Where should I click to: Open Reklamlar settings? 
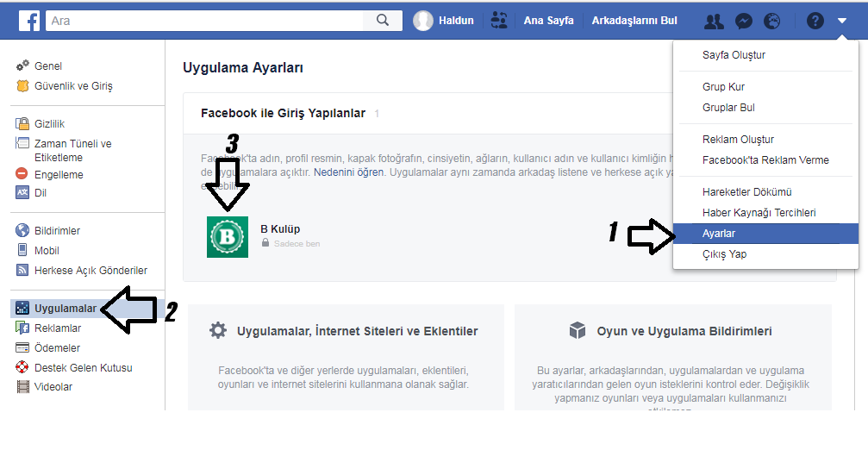[58, 328]
